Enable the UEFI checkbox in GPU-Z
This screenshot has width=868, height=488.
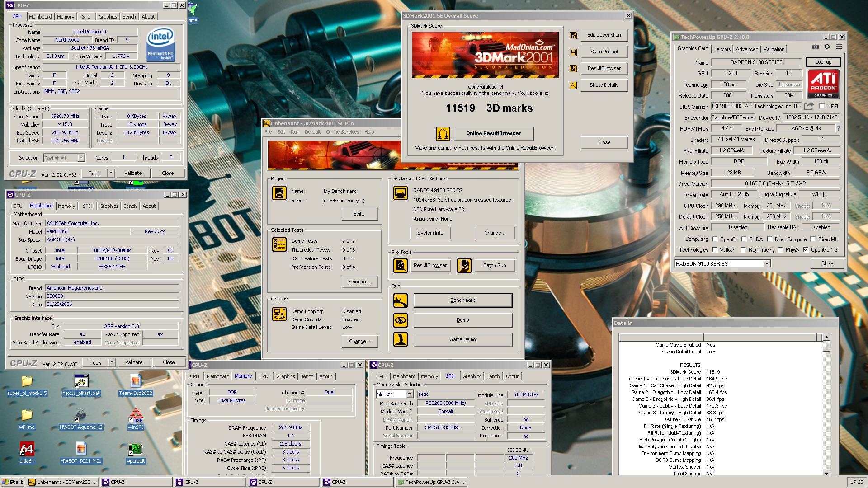[822, 107]
